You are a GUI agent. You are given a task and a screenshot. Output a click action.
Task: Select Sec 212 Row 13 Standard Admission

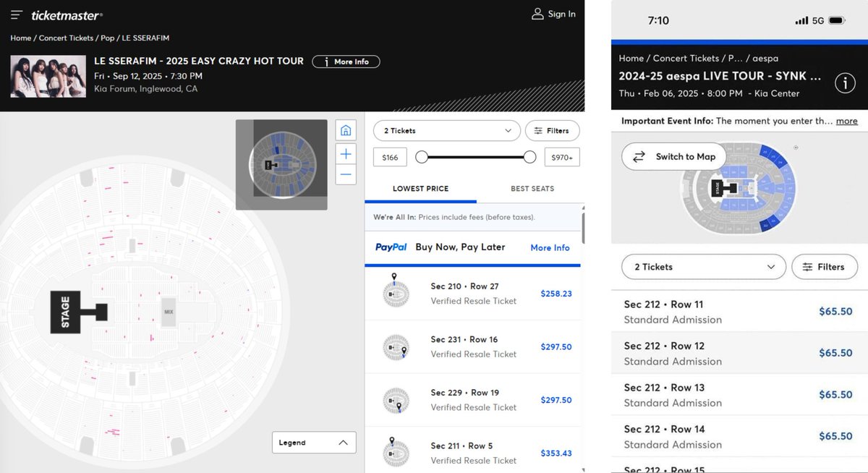[x=739, y=395]
